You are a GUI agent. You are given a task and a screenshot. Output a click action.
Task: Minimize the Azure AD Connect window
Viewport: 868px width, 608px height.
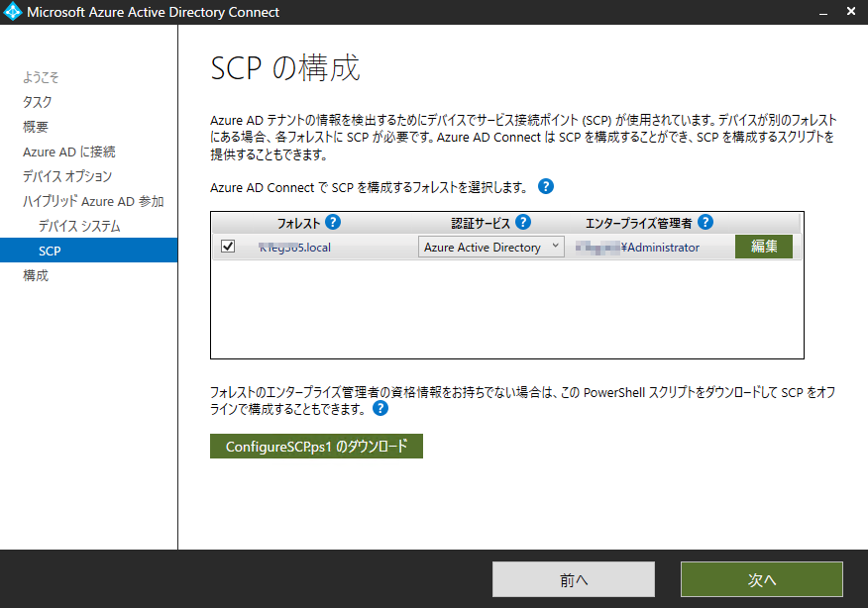point(823,12)
